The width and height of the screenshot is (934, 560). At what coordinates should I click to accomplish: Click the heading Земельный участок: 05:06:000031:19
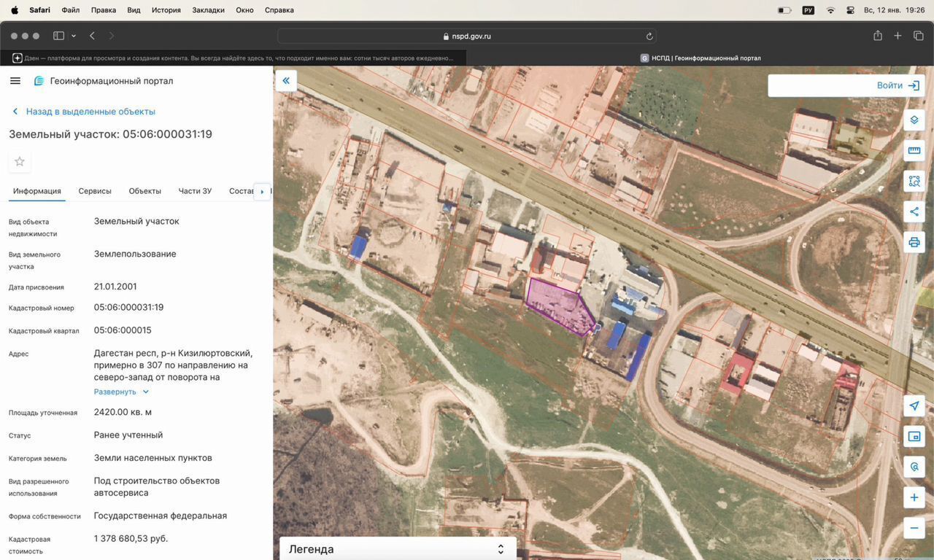pyautogui.click(x=110, y=134)
